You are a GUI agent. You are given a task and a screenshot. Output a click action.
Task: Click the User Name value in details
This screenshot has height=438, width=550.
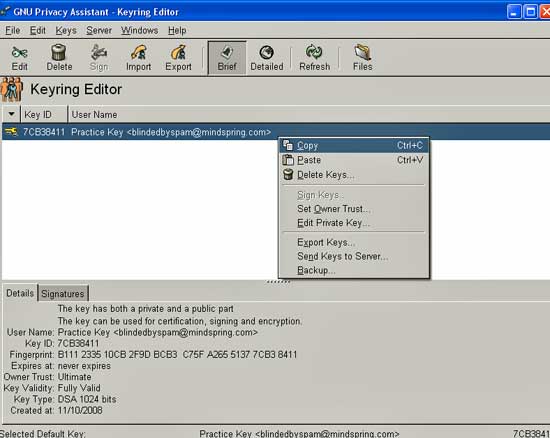158,332
